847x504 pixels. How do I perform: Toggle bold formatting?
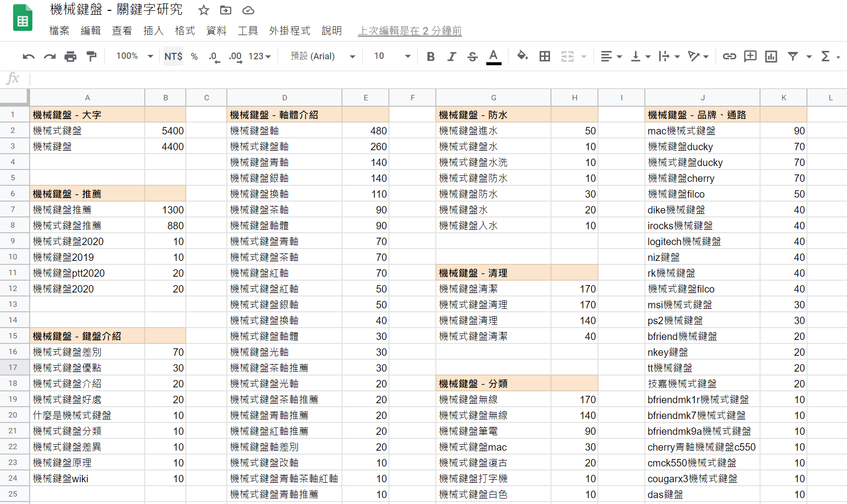coord(430,57)
